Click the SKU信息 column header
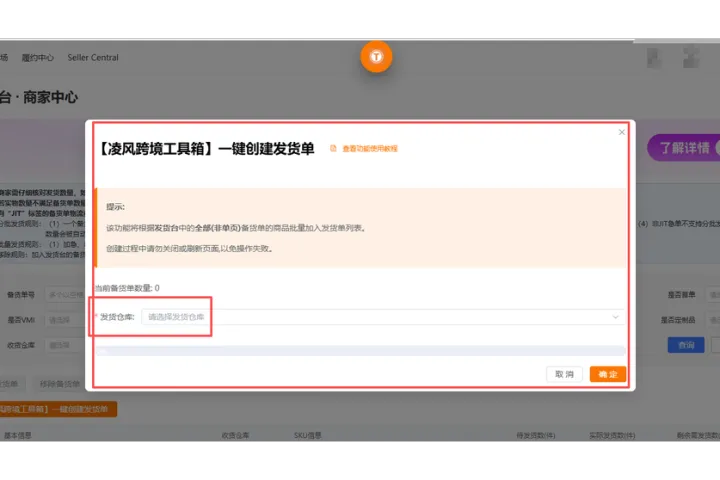Viewport: 720px width, 480px height. point(308,435)
